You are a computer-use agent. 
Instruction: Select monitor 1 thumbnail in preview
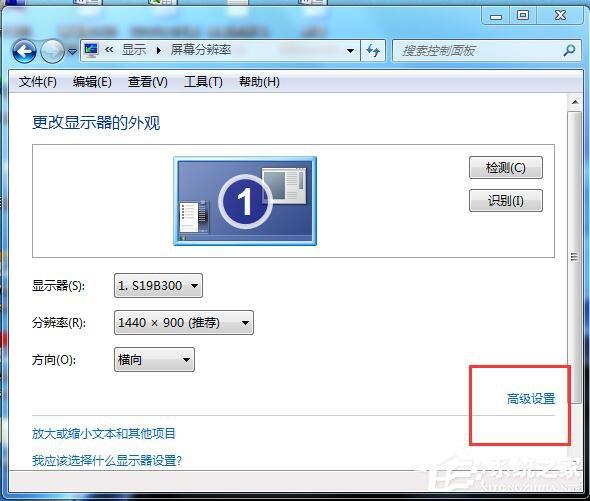click(x=245, y=201)
